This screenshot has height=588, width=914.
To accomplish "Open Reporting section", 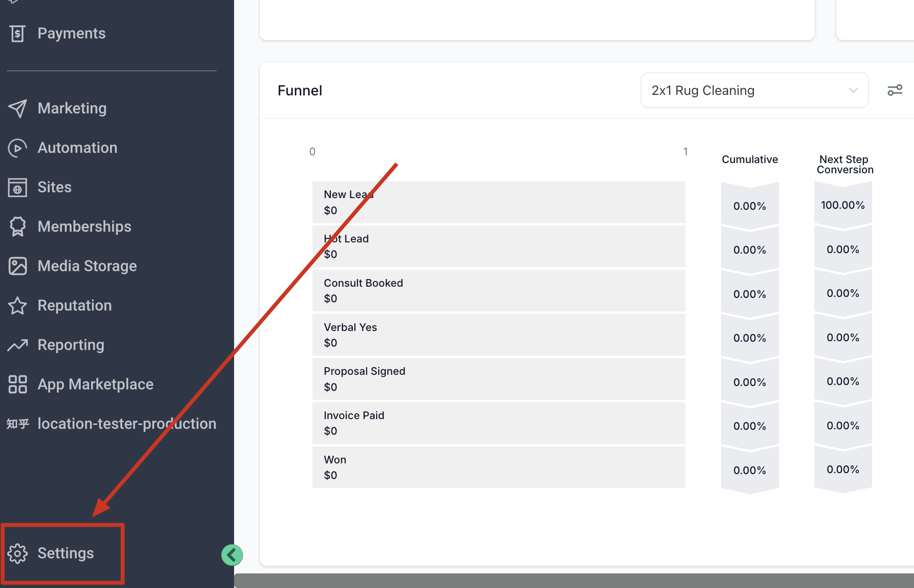I will (71, 345).
